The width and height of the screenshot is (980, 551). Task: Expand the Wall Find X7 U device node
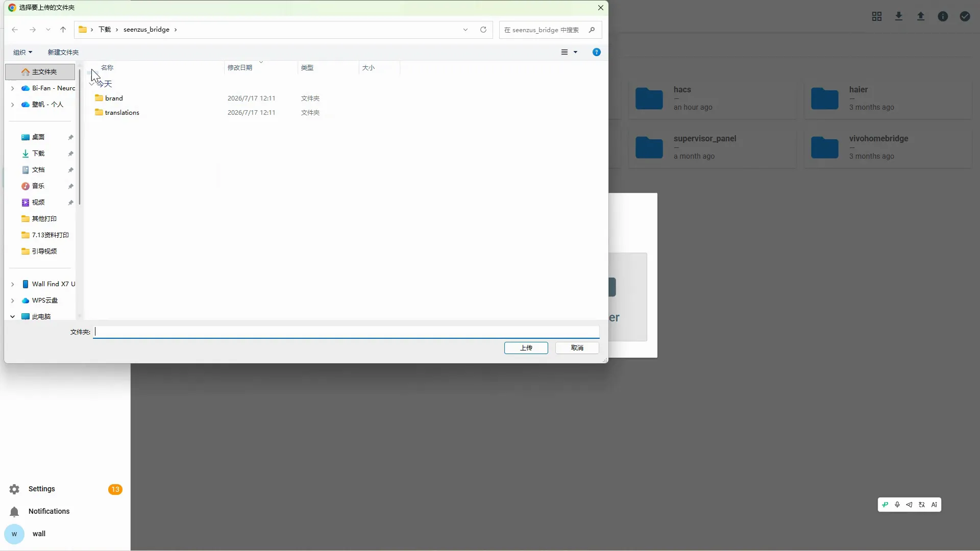(13, 284)
